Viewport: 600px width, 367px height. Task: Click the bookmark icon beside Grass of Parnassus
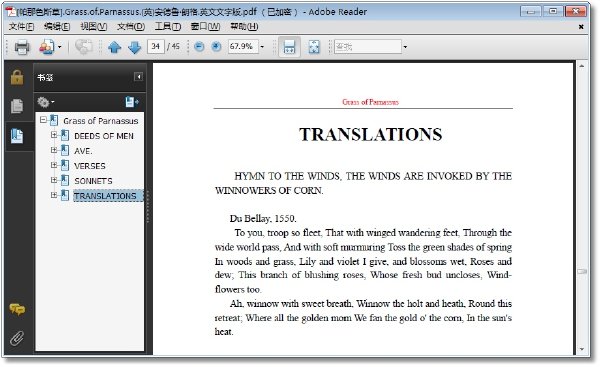click(x=54, y=121)
